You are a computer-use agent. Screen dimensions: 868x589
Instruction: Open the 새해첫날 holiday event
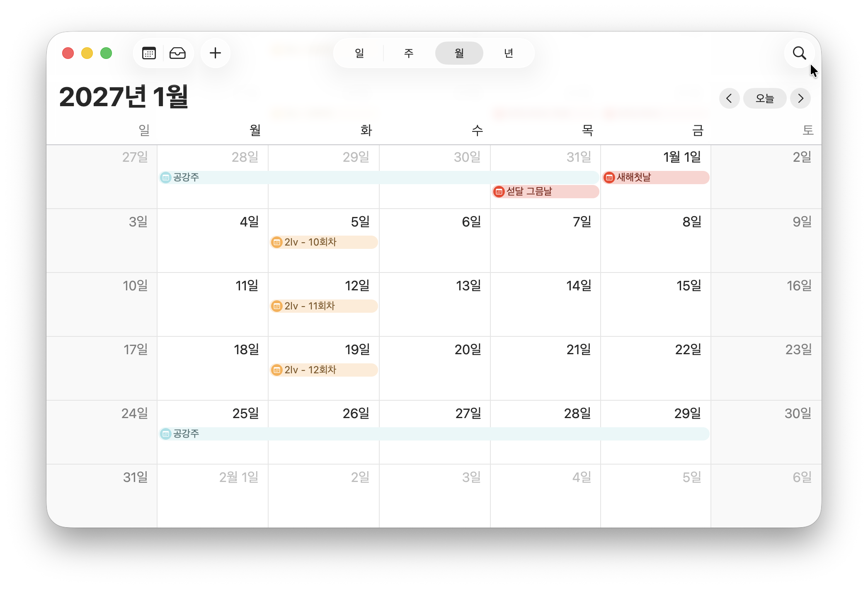click(x=656, y=178)
